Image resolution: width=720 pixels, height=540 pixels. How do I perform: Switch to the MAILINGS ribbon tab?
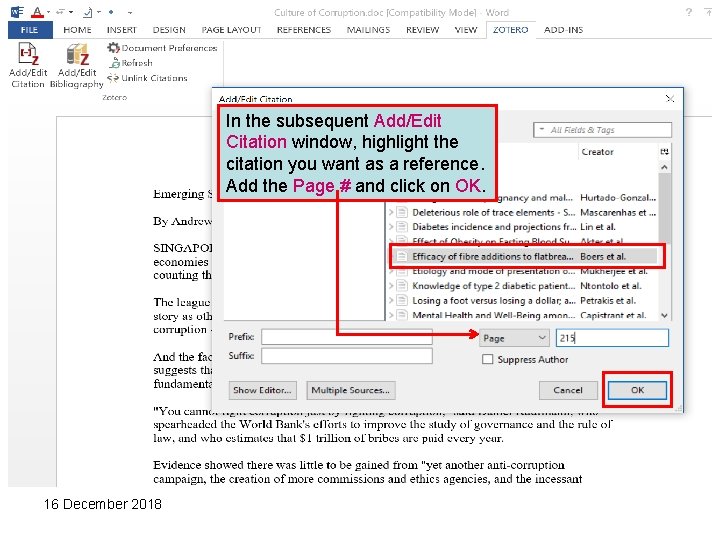(368, 30)
